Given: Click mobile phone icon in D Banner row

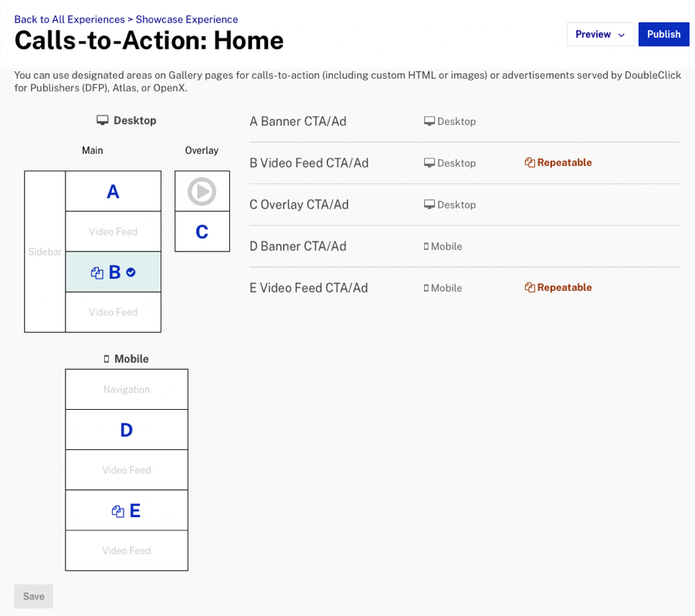Looking at the screenshot, I should [426, 246].
